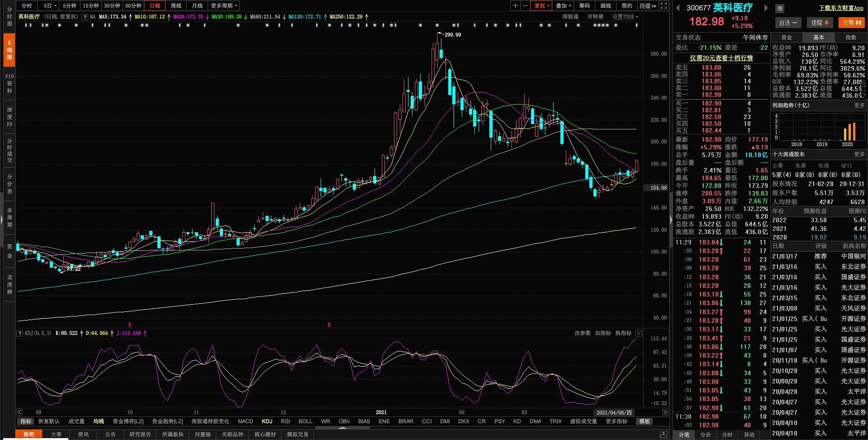The width and height of the screenshot is (868, 440).
Task: Zoom in chart with plus icon
Action: [515, 6]
